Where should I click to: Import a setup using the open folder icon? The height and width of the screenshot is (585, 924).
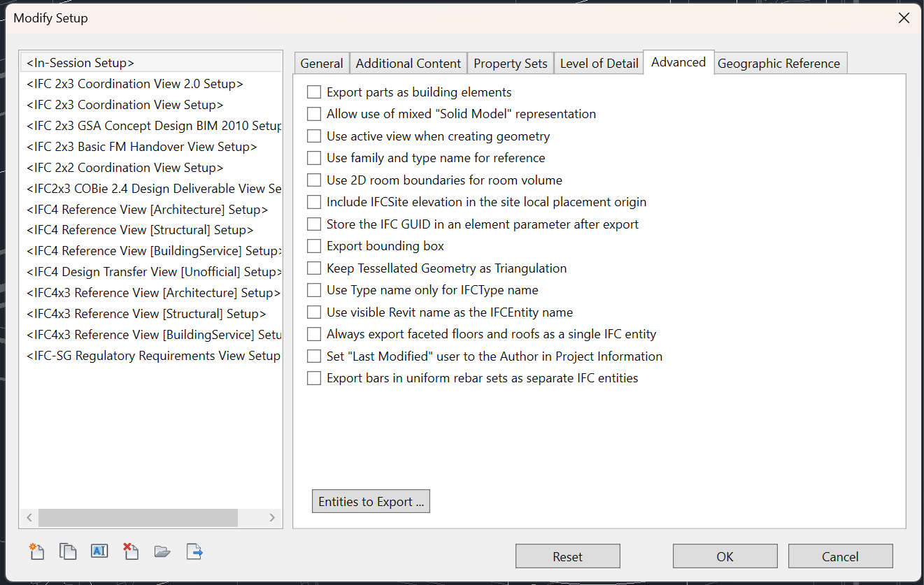click(162, 551)
